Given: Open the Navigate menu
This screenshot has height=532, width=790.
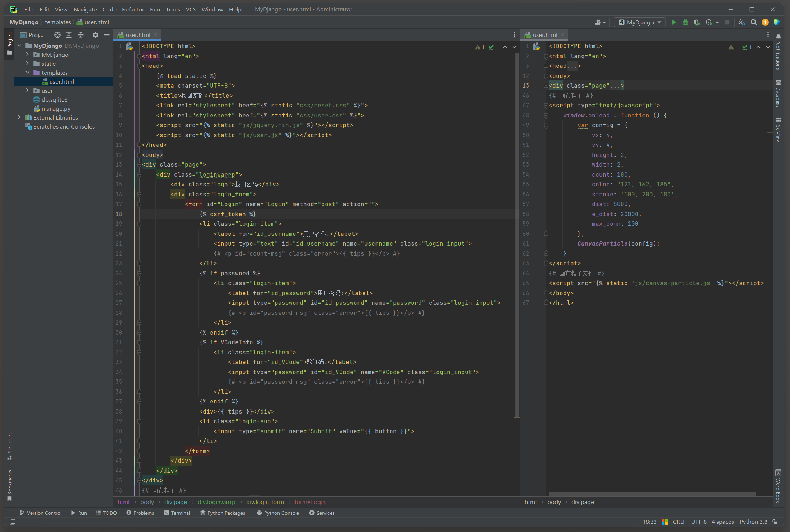Looking at the screenshot, I should pyautogui.click(x=85, y=9).
